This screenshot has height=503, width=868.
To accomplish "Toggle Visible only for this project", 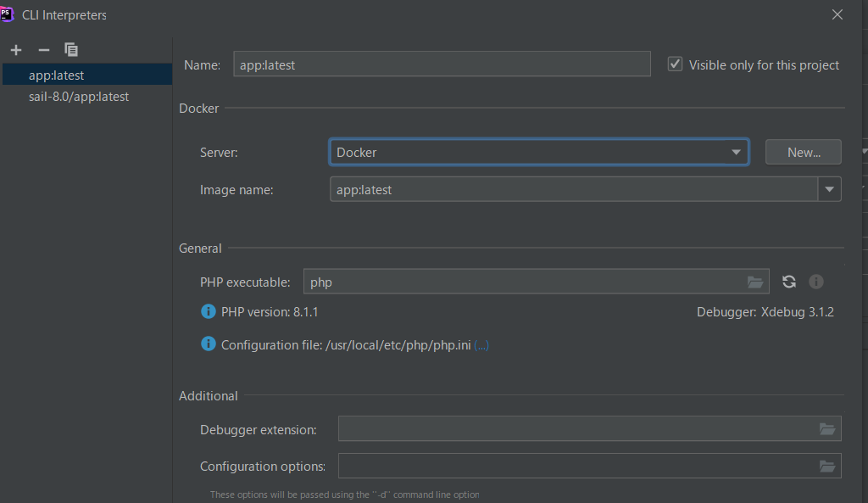I will 675,64.
